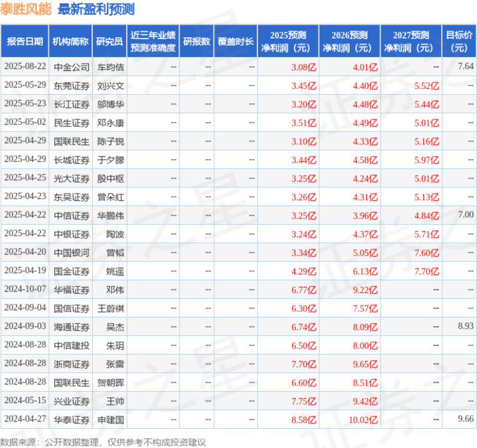Select the 华泰证券 row institution name
477x448 pixels.
70,420
